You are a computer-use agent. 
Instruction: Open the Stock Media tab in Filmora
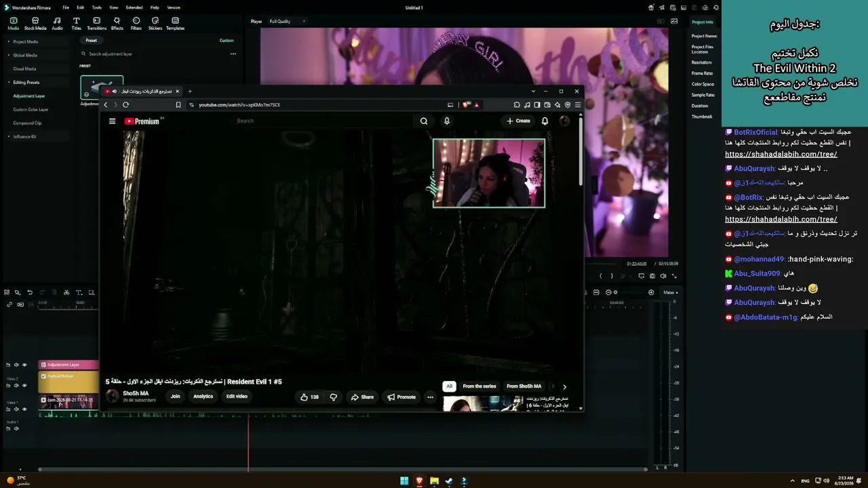tap(35, 24)
